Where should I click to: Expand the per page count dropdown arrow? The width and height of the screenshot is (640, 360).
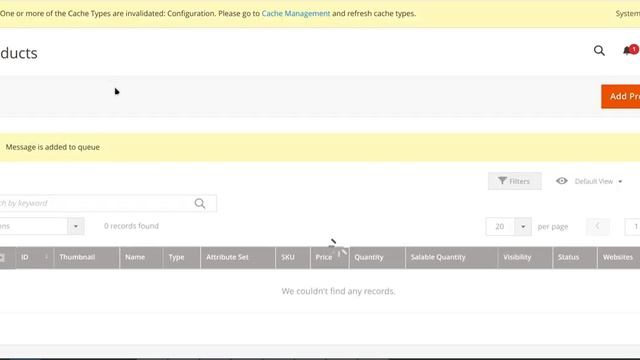(523, 227)
